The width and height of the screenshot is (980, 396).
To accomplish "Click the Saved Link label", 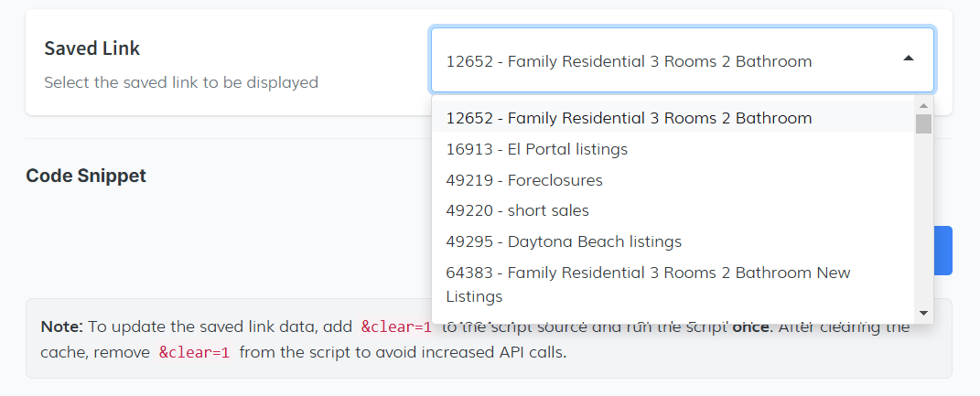I will [92, 48].
